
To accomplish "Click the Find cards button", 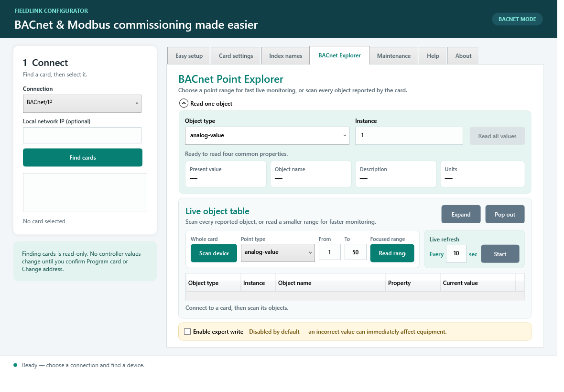I will (x=83, y=158).
